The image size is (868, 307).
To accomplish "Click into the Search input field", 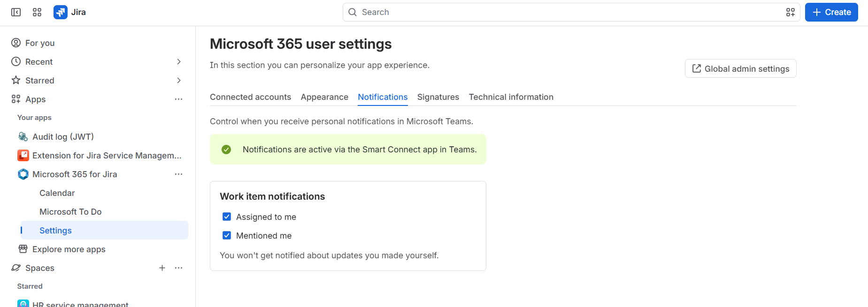I will coord(571,12).
